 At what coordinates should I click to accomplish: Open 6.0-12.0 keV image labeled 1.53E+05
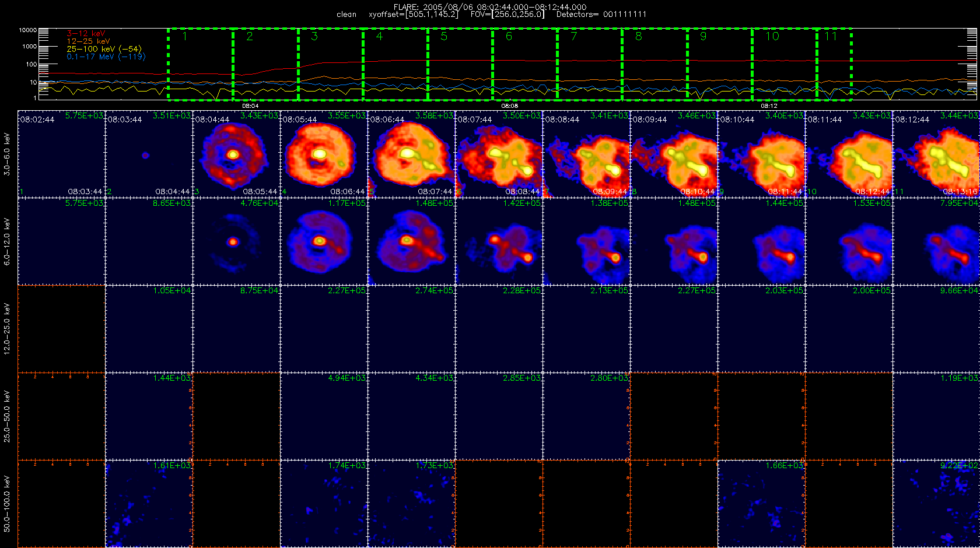tap(849, 241)
